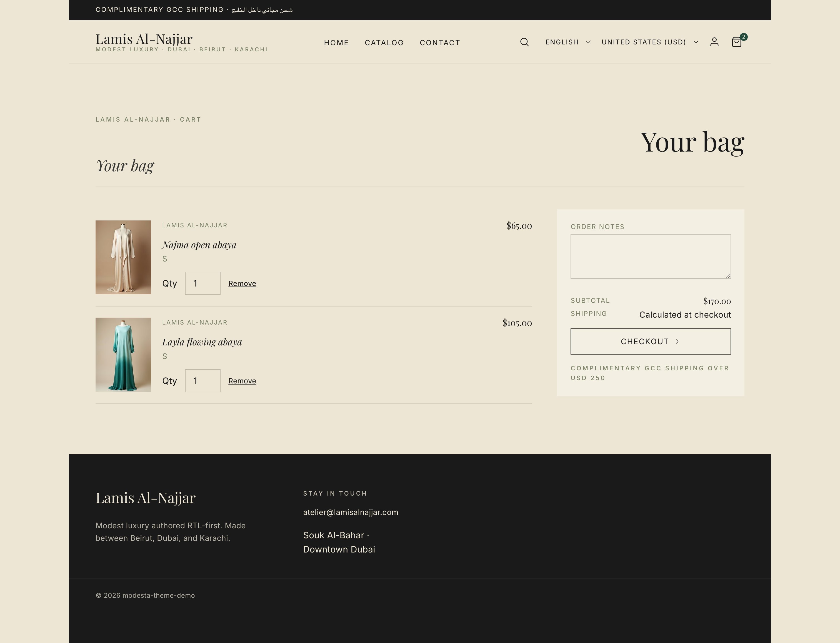This screenshot has height=643, width=840.
Task: Open the Catalog menu item
Action: coord(384,42)
